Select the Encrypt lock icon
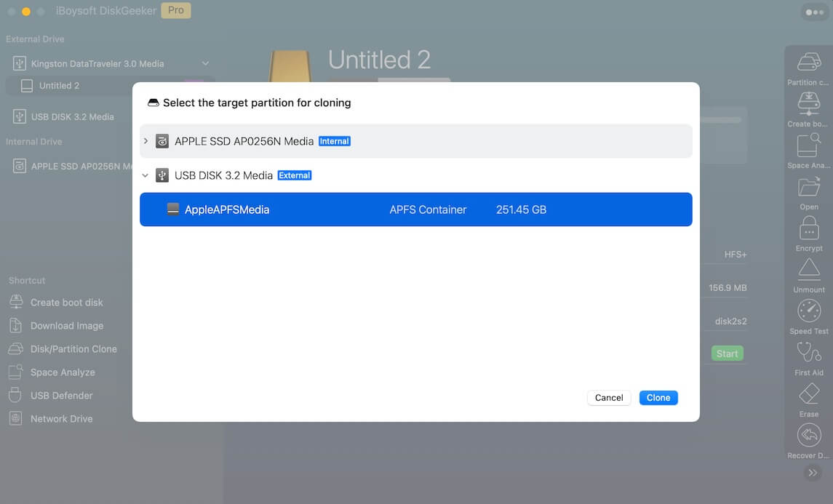This screenshot has width=833, height=504. coord(809,228)
